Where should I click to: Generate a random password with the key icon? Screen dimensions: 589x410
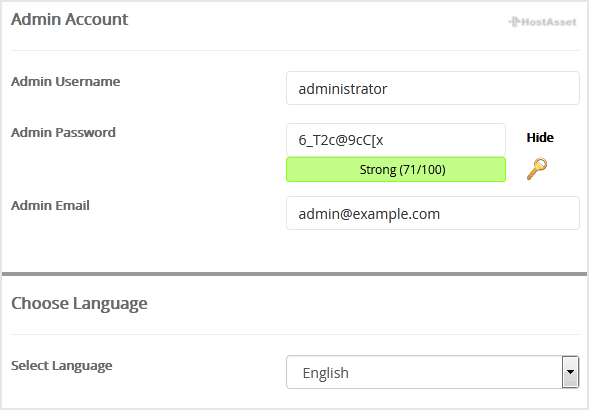537,169
